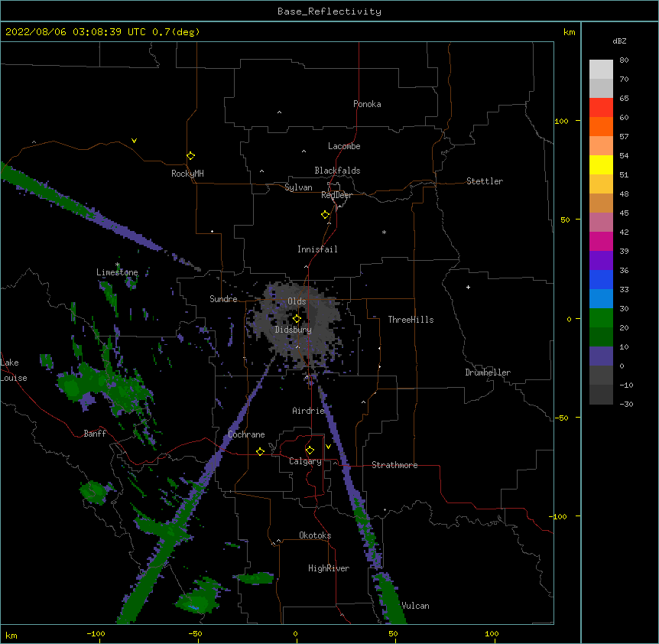Click the Cochrane label
The height and width of the screenshot is (644, 659).
[246, 434]
